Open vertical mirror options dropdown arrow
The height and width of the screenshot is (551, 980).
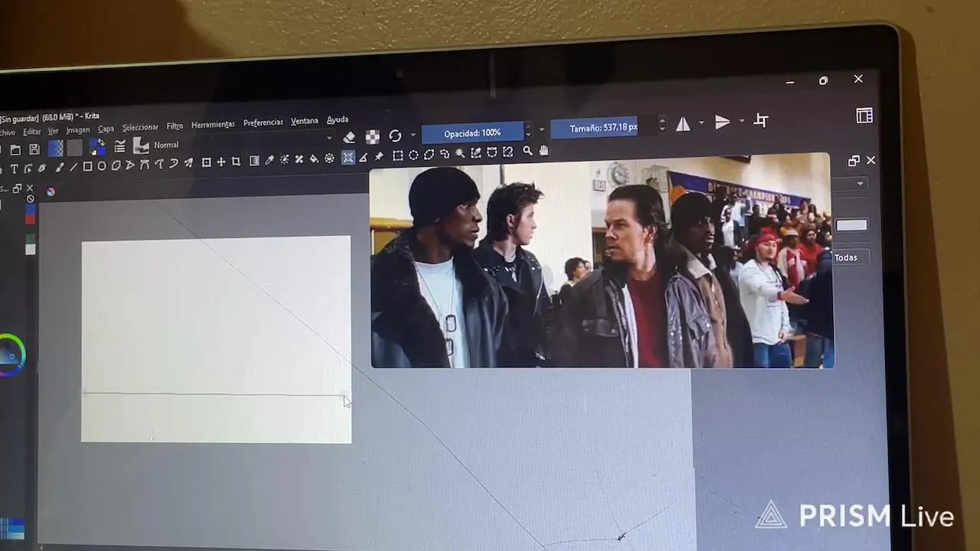(x=741, y=121)
